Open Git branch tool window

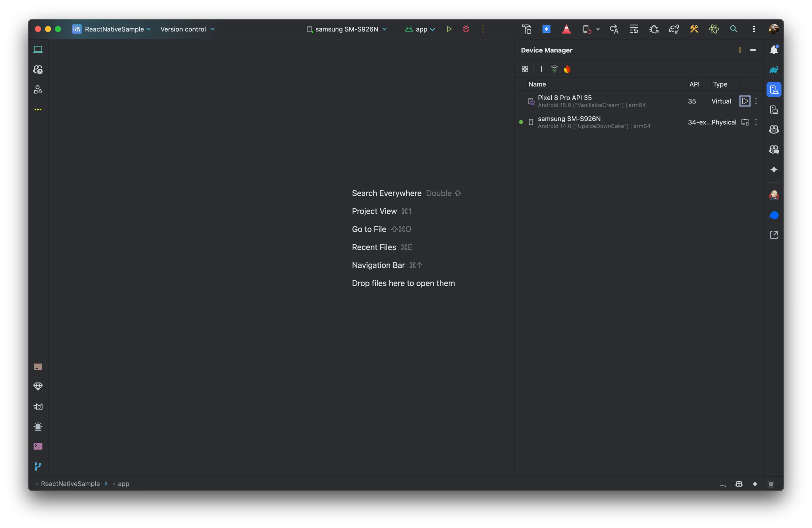(38, 466)
